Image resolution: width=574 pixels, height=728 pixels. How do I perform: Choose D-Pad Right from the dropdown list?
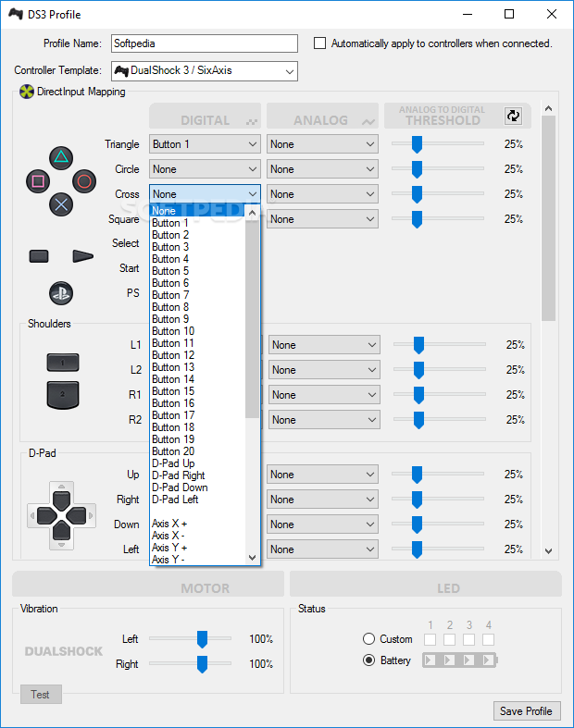[x=197, y=475]
